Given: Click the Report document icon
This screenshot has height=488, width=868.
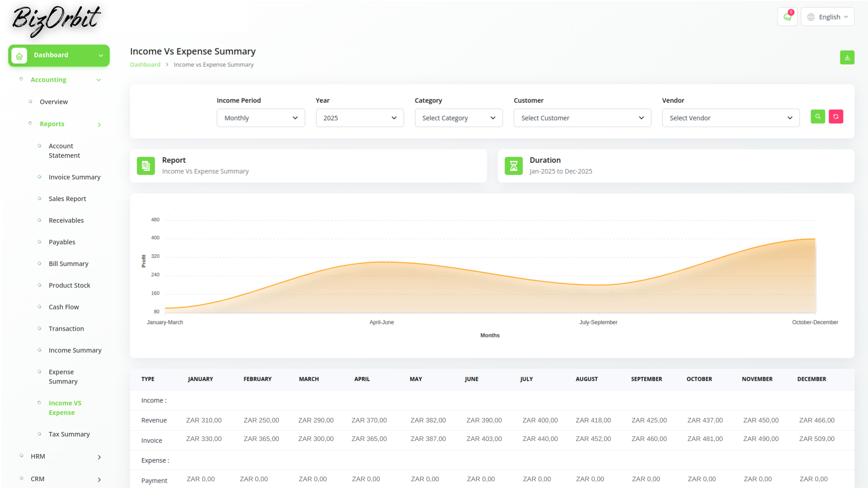Looking at the screenshot, I should [x=146, y=166].
